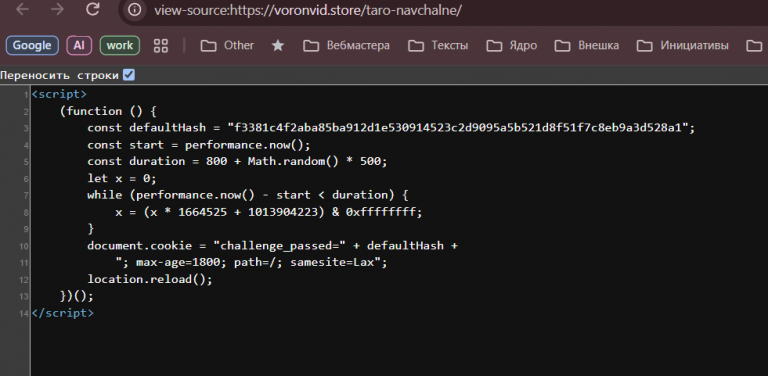
Task: Click the browser forward arrow
Action: pyautogui.click(x=57, y=9)
